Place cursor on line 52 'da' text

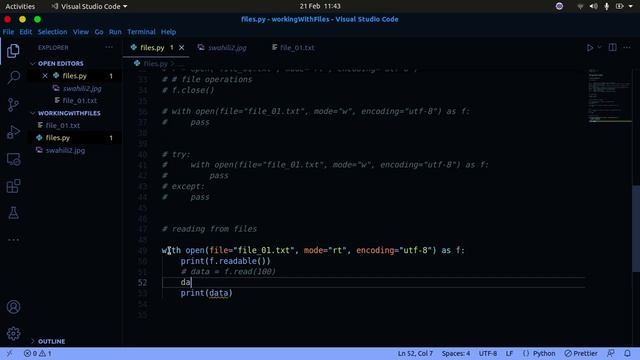tap(186, 282)
